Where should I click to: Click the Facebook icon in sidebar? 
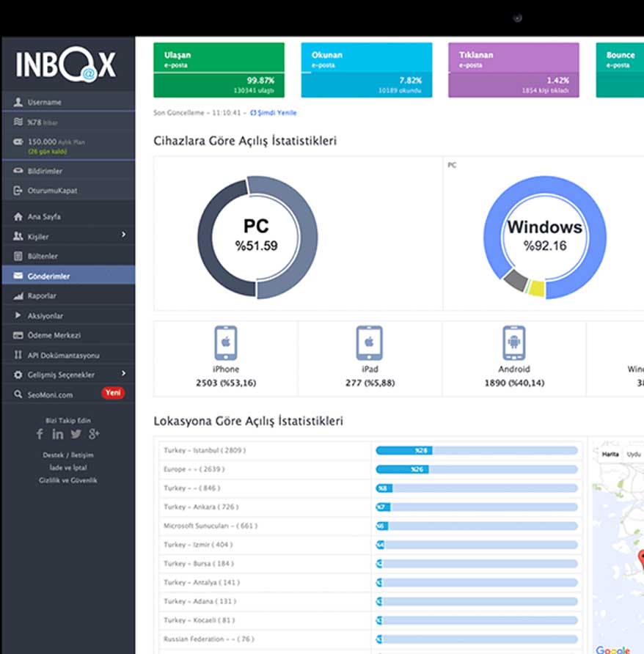tap(40, 434)
